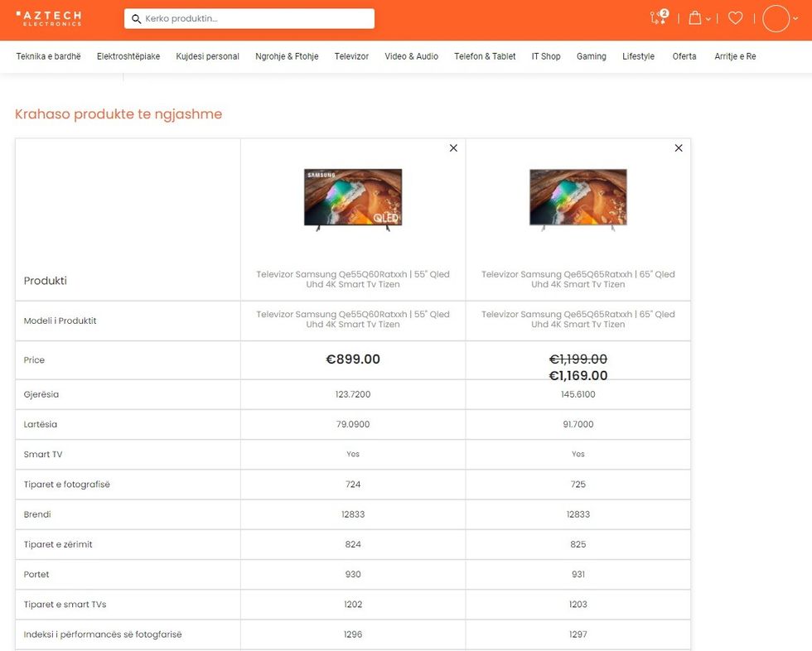The width and height of the screenshot is (812, 651).
Task: Click the search magnifier icon
Action: (x=137, y=19)
